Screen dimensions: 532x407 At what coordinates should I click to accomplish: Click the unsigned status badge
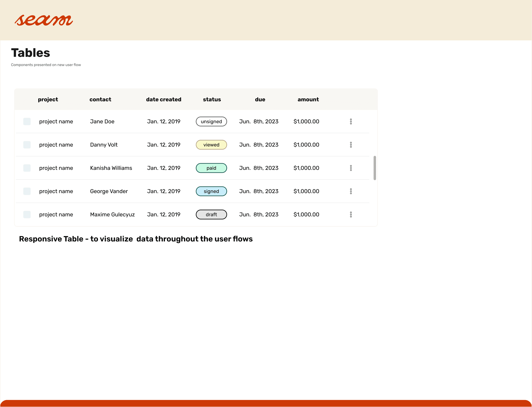211,121
